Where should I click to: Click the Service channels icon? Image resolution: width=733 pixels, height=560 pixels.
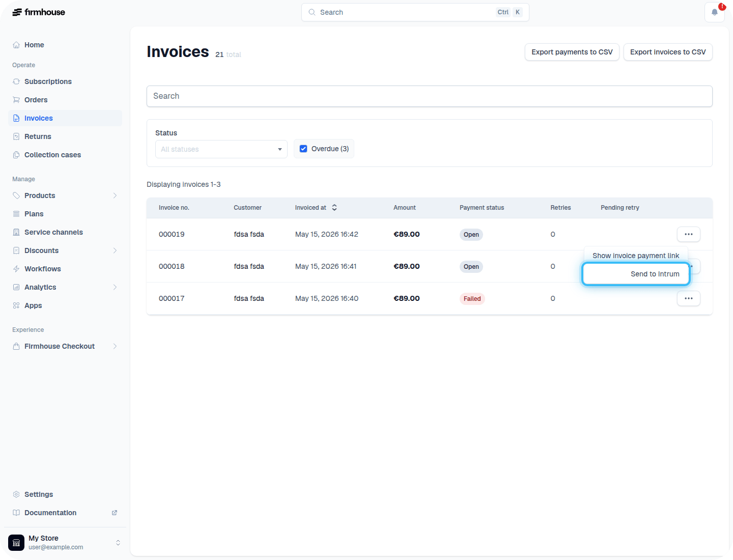(16, 232)
